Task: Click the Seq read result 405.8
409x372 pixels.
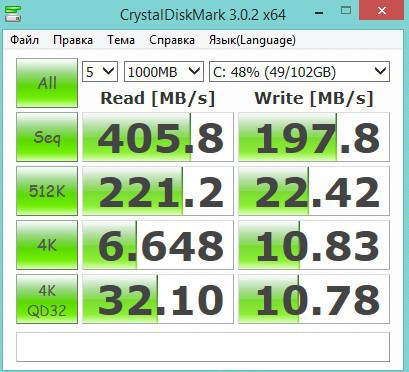Action: (158, 137)
